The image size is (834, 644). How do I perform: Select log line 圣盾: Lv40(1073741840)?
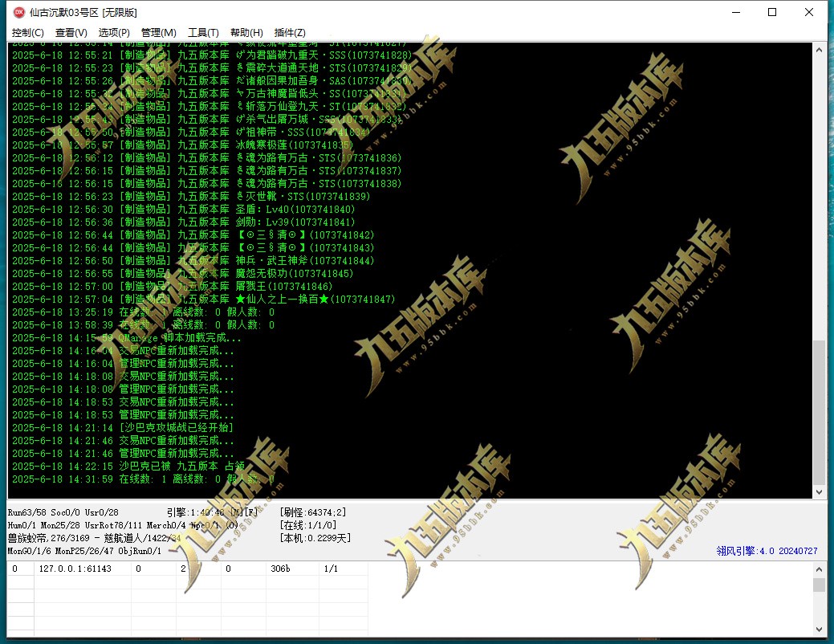coord(184,209)
